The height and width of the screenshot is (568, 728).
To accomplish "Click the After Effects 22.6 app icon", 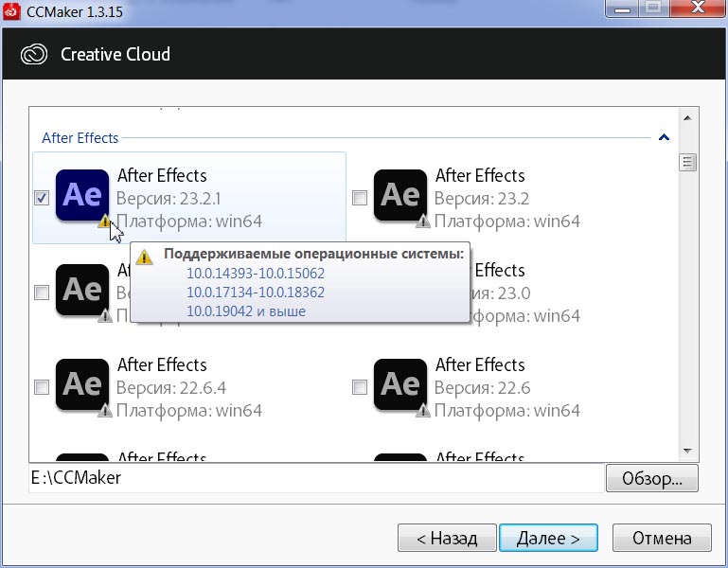I will [x=400, y=384].
